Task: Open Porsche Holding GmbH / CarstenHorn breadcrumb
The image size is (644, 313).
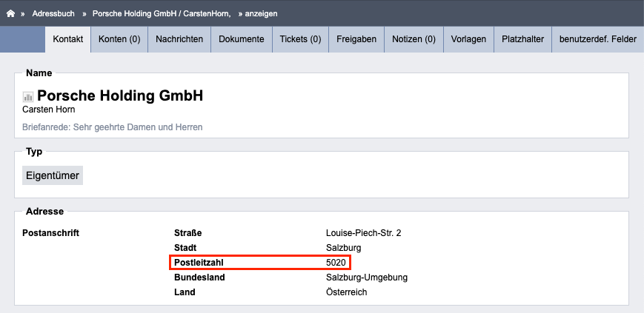Action: (x=162, y=13)
